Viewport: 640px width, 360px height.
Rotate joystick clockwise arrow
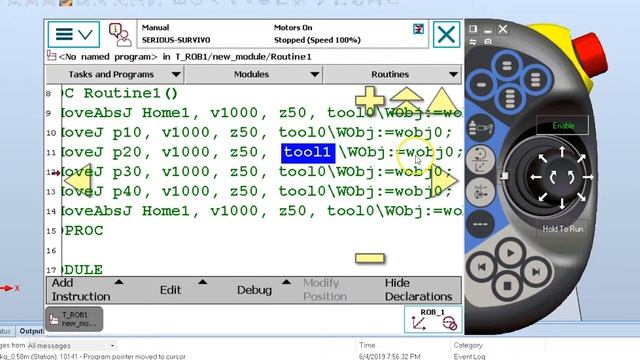pos(571,177)
